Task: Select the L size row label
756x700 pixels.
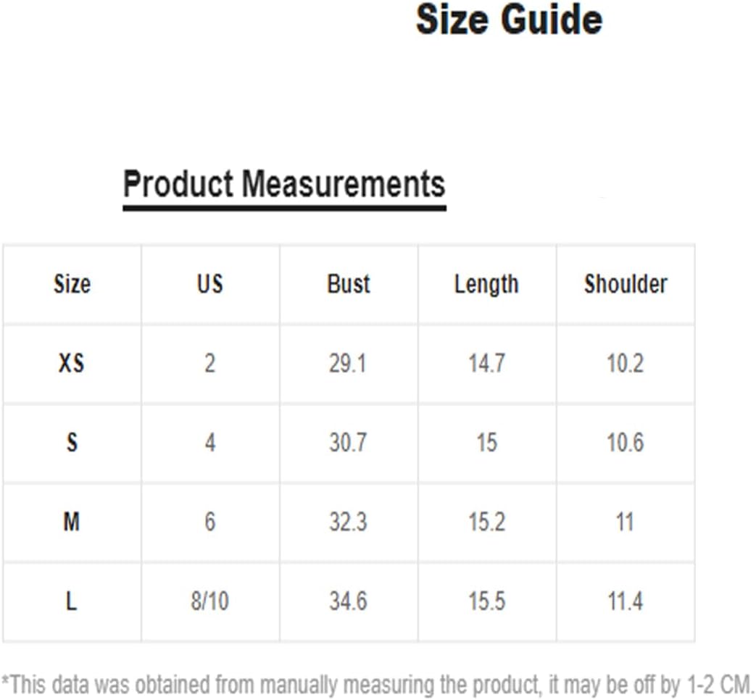Action: 71,601
